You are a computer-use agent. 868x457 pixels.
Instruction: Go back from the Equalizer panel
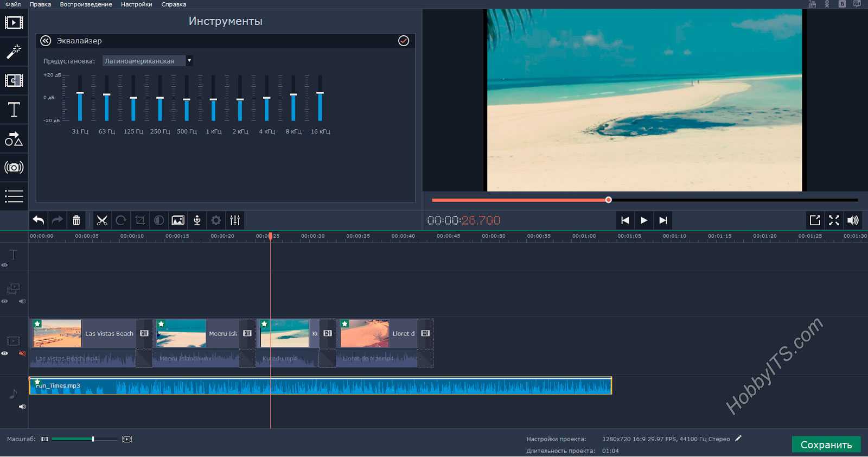(x=46, y=41)
